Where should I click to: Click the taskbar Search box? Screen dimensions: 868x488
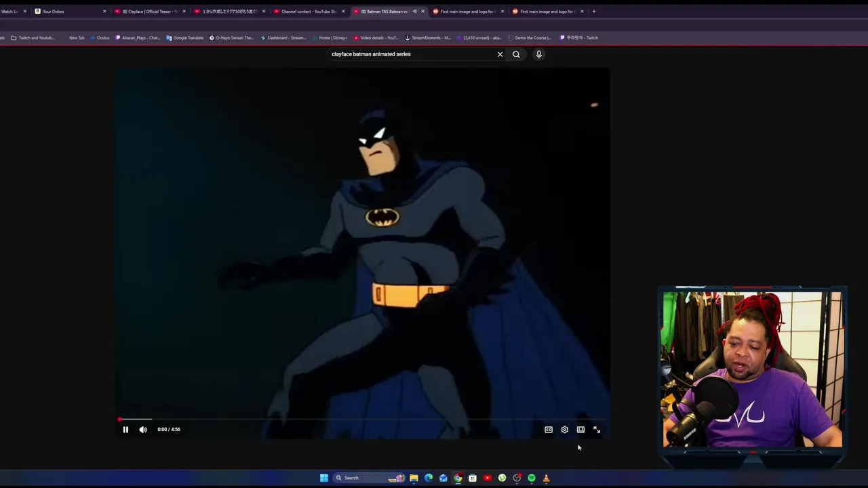[x=369, y=478]
